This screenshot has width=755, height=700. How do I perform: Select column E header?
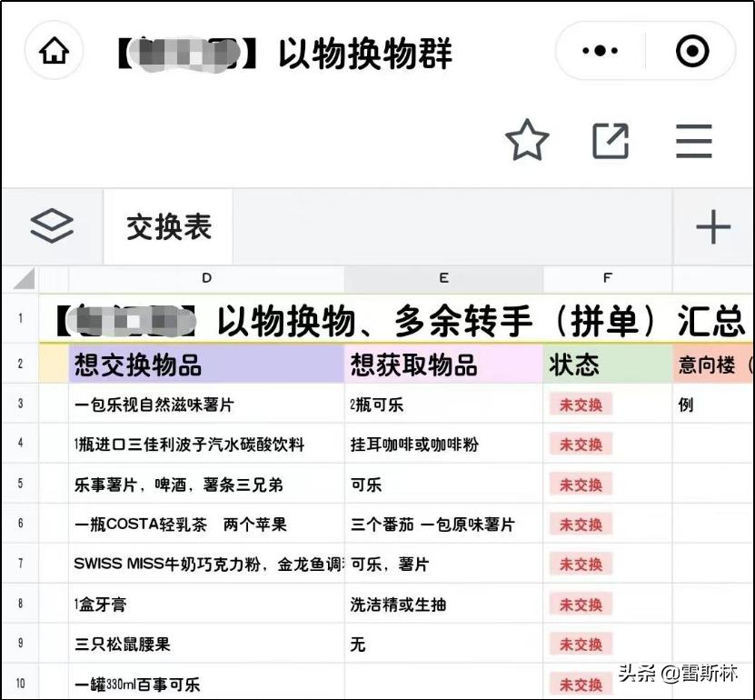click(x=444, y=279)
